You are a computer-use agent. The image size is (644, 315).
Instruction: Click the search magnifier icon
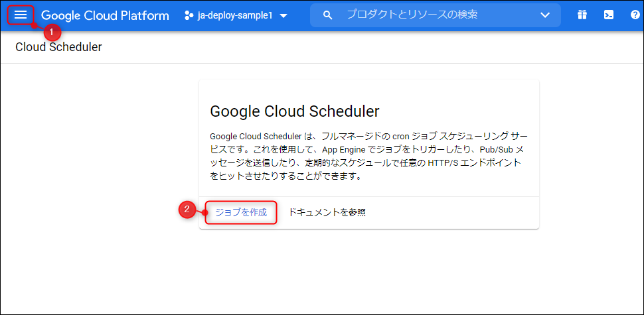click(x=327, y=15)
